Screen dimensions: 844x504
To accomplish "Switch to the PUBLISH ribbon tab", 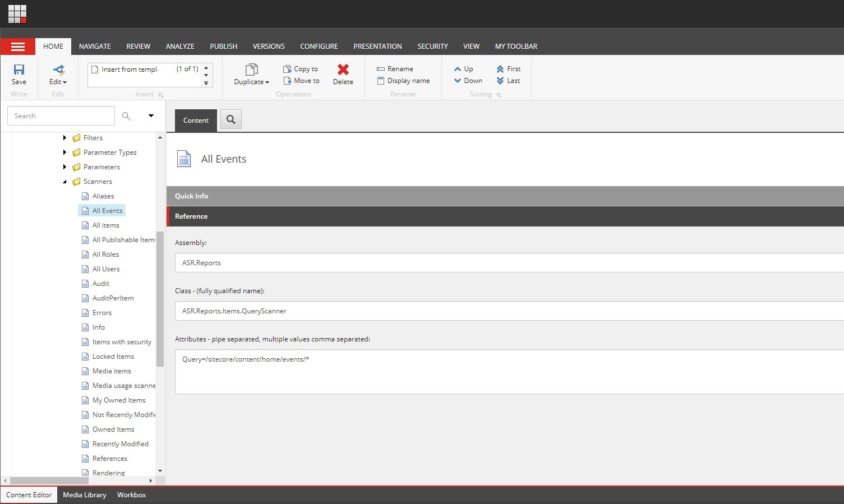I will pos(223,47).
